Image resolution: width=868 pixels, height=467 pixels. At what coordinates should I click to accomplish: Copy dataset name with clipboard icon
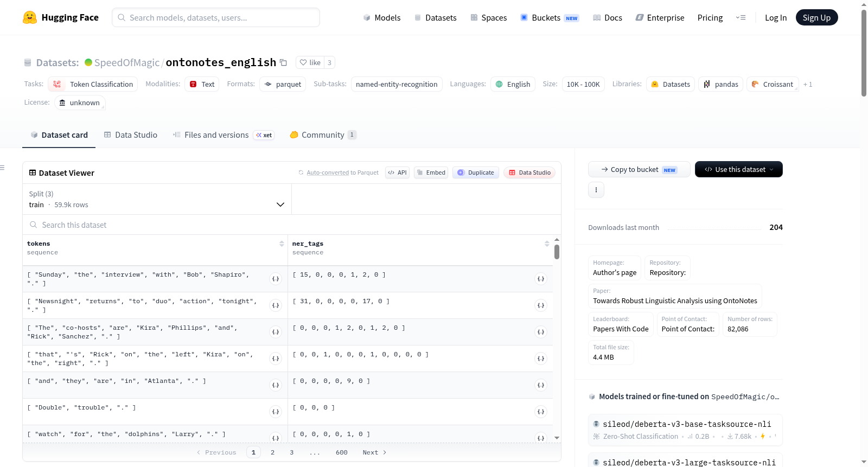283,62
